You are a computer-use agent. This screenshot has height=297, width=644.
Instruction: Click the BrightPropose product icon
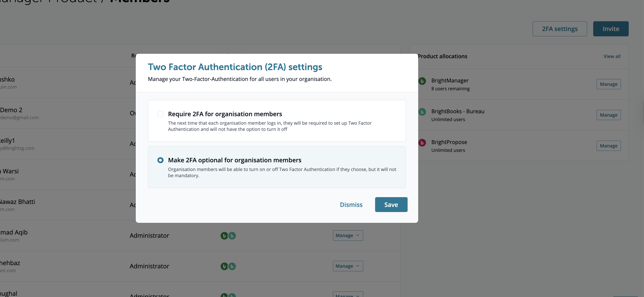pyautogui.click(x=422, y=143)
